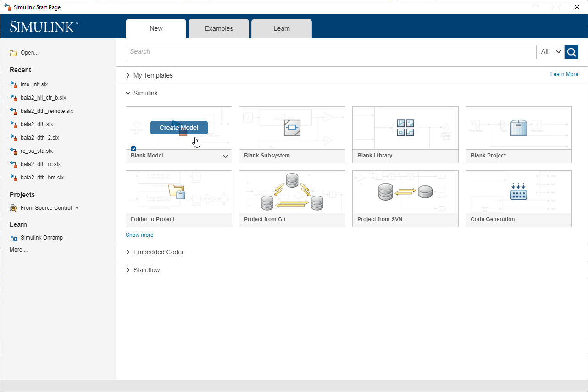Open recent file imu_init.slx
The height and width of the screenshot is (392, 588).
(x=34, y=84)
